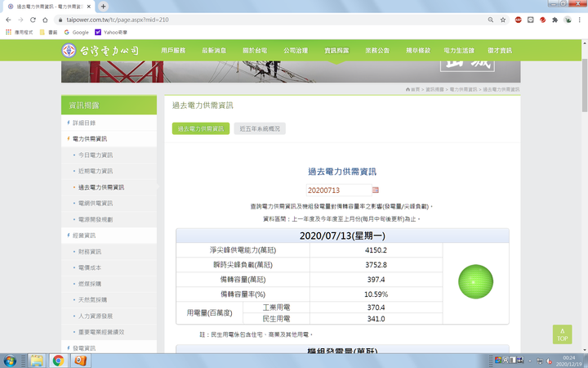Open 過去電力供需資訊 in the sidebar

(x=109, y=187)
